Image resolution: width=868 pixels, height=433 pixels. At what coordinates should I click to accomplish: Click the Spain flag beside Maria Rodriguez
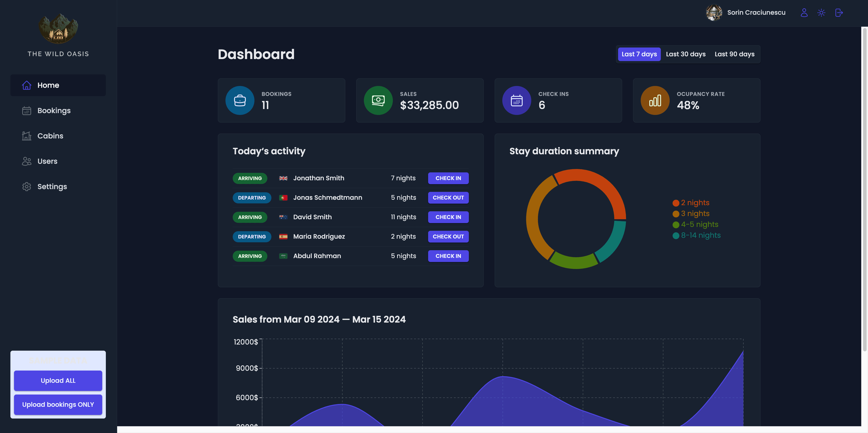pyautogui.click(x=283, y=237)
